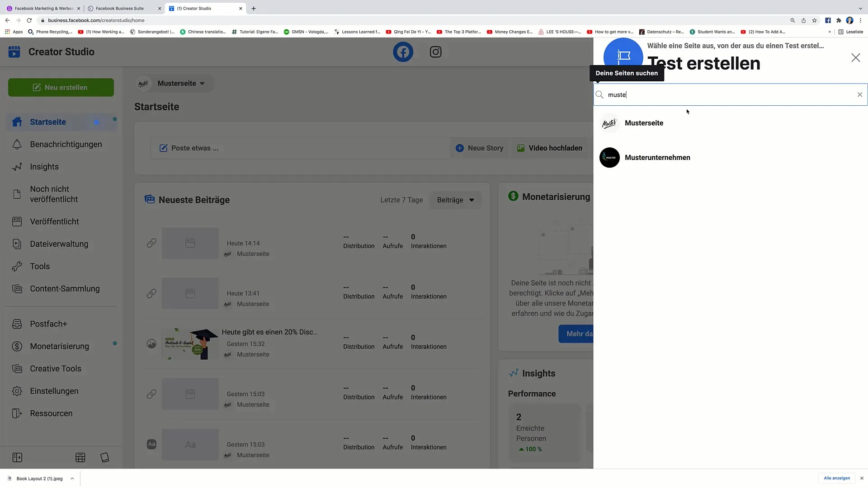
Task: Click Alle anzeigen in downloads bar
Action: click(836, 478)
